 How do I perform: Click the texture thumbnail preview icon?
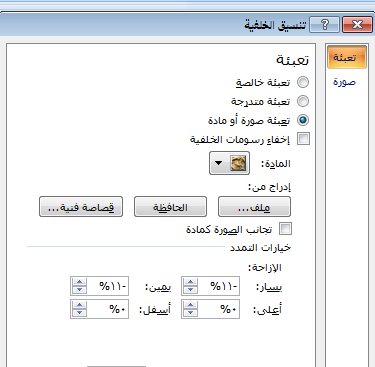(x=239, y=163)
